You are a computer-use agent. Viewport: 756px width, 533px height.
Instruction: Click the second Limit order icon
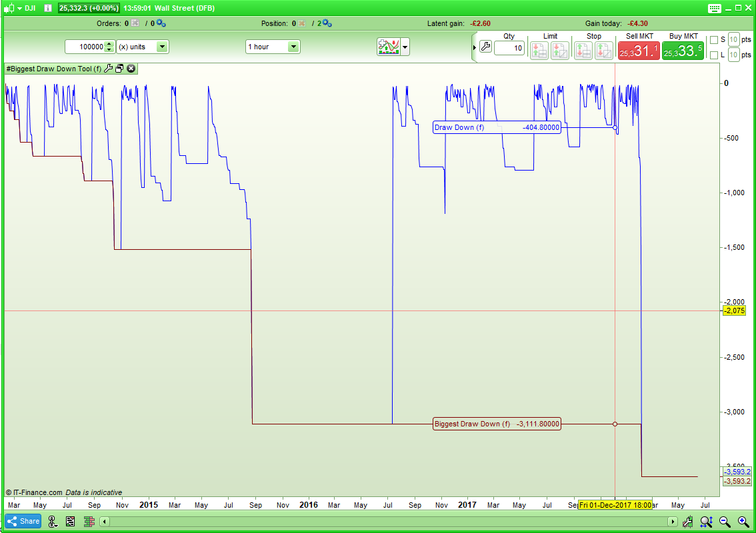560,50
